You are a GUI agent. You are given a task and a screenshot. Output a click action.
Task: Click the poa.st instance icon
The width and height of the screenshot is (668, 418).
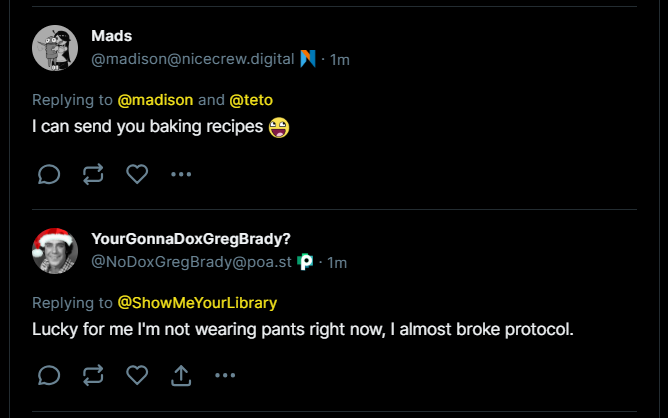pyautogui.click(x=306, y=262)
